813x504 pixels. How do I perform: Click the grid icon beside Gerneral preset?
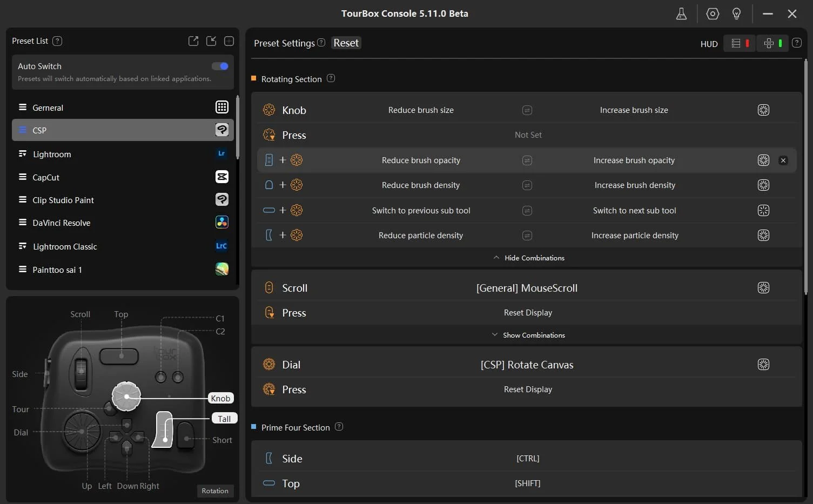(221, 107)
